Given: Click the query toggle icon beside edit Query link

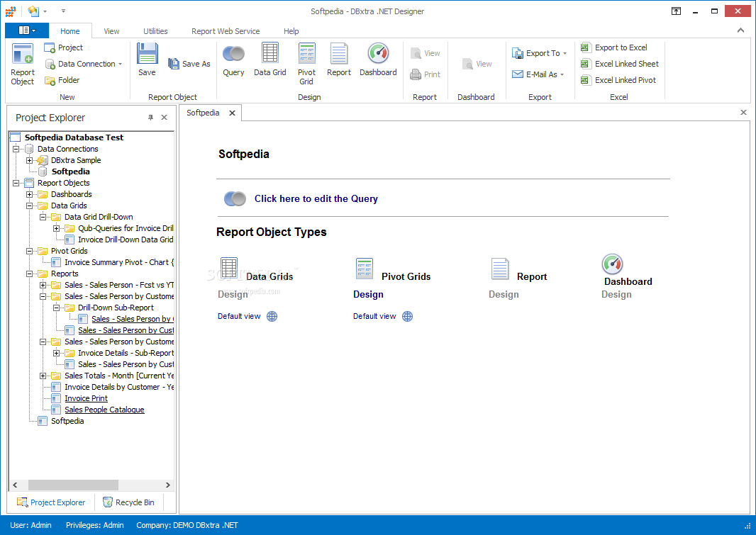Looking at the screenshot, I should point(235,198).
